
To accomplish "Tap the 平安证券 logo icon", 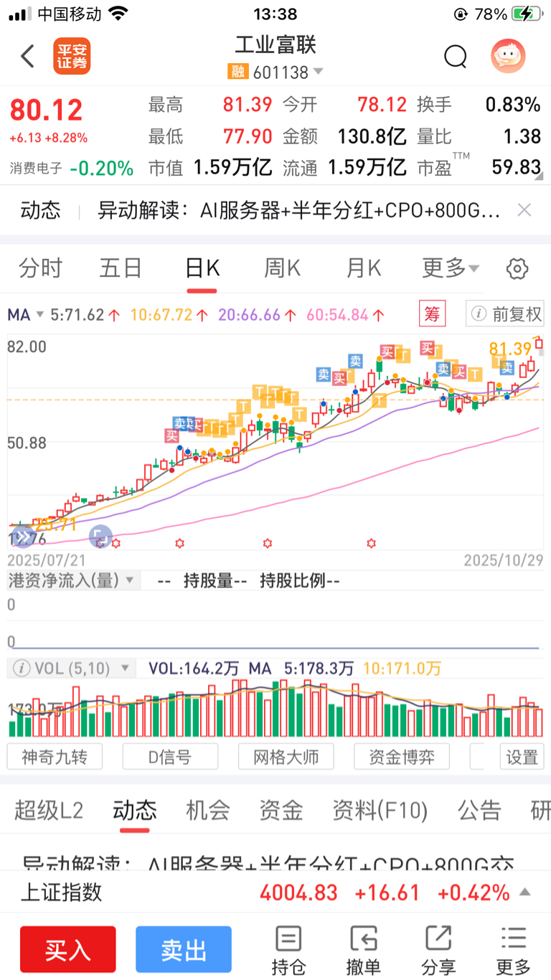I will [72, 56].
